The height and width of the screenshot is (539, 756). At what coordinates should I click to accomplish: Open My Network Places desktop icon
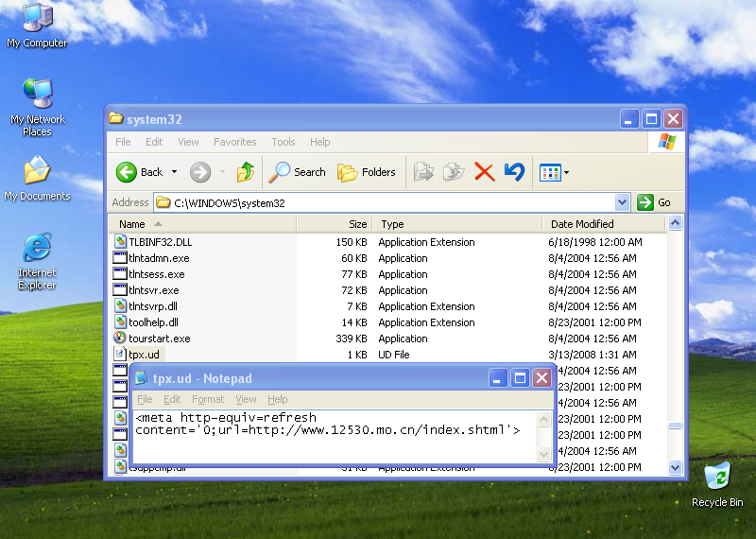37,107
